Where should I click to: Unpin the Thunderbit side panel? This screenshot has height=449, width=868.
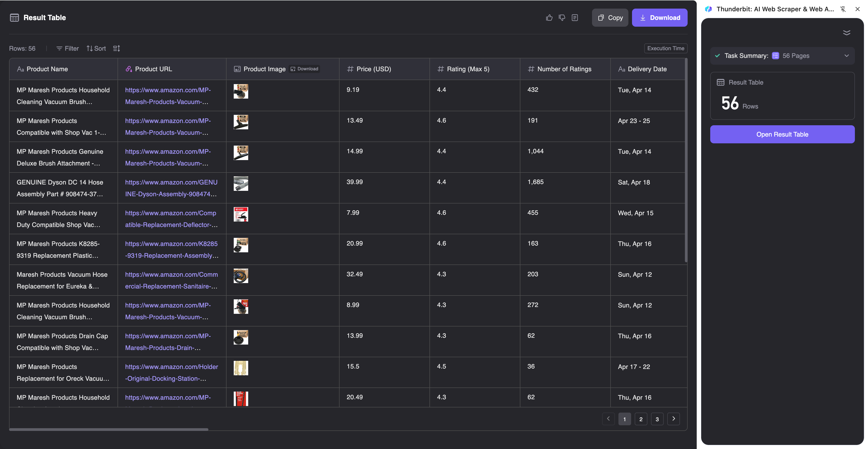pos(843,9)
